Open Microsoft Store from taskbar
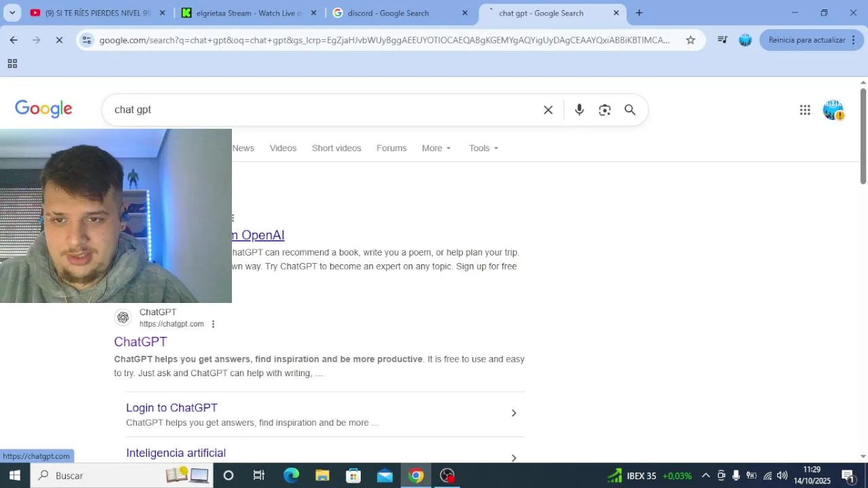The image size is (868, 488). click(x=353, y=475)
